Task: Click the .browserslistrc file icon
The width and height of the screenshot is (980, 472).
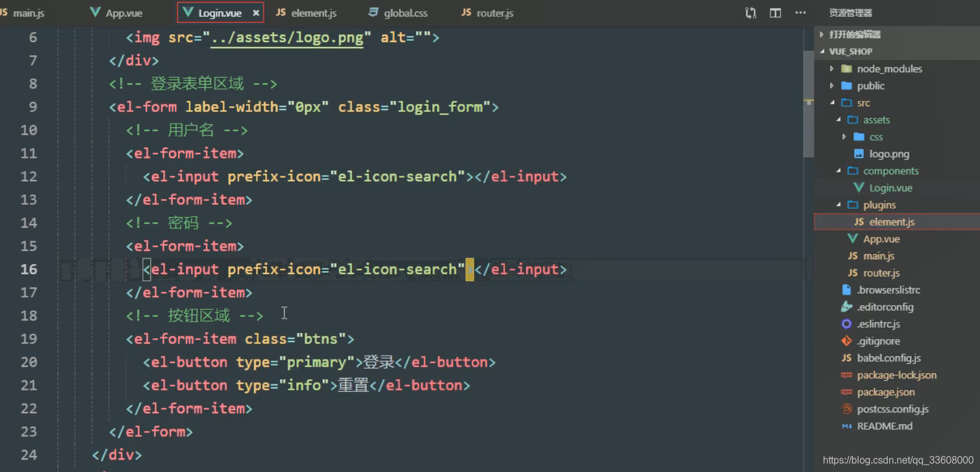Action: pos(846,290)
